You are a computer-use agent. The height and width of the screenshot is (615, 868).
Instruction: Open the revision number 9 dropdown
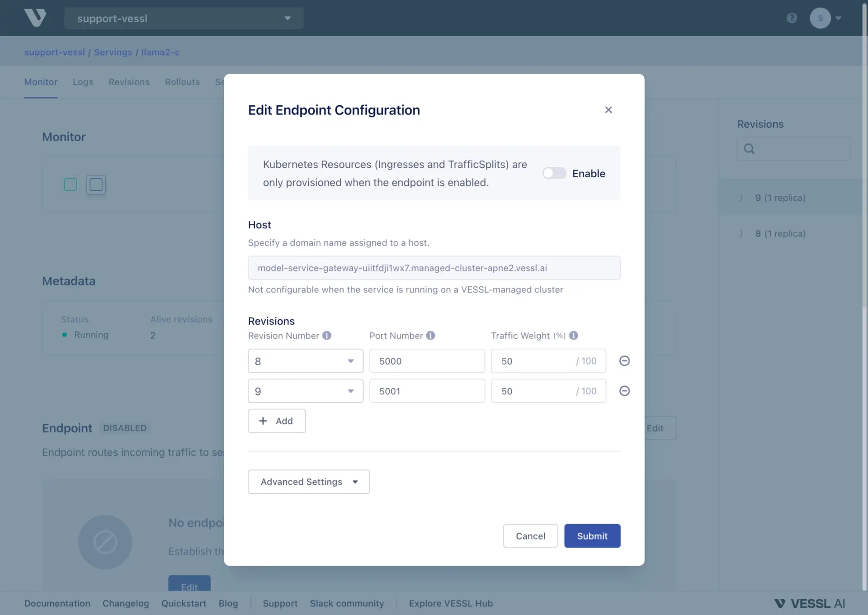coord(306,391)
